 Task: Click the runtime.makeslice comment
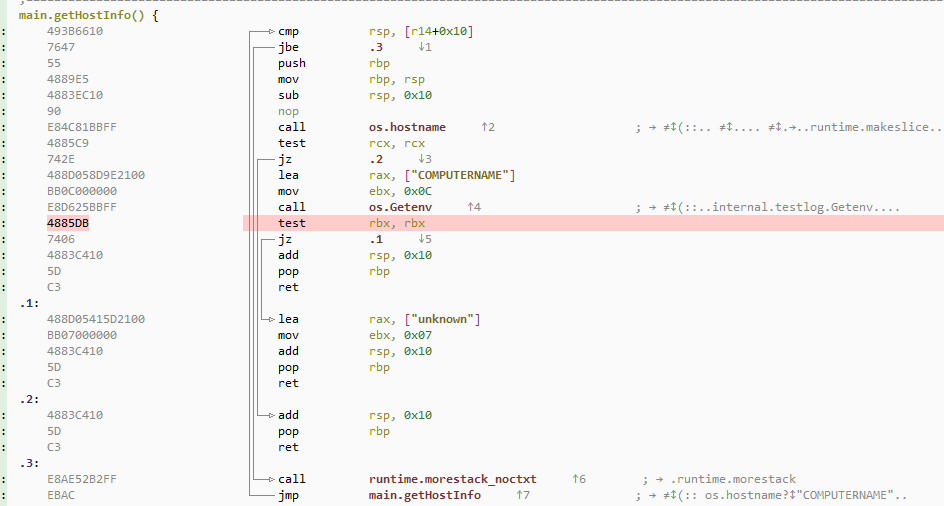[789, 127]
